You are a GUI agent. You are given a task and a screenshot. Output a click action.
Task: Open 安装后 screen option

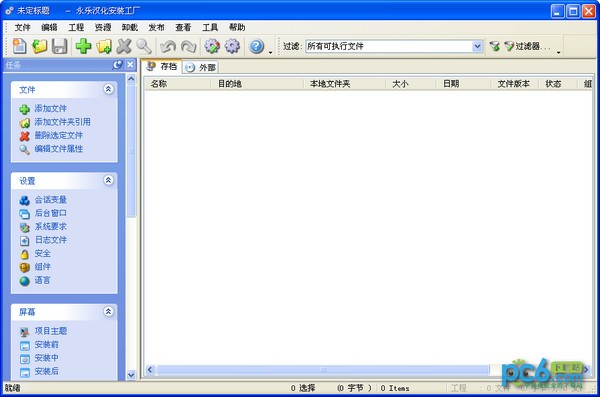point(46,371)
